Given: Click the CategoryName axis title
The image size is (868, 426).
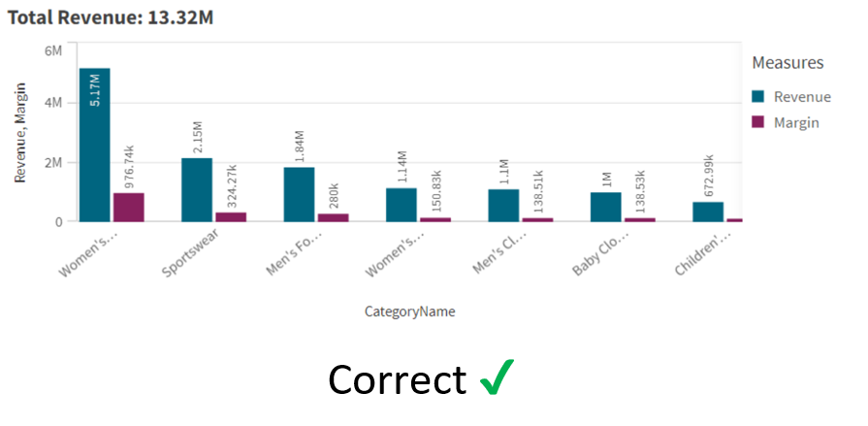Looking at the screenshot, I should [409, 311].
